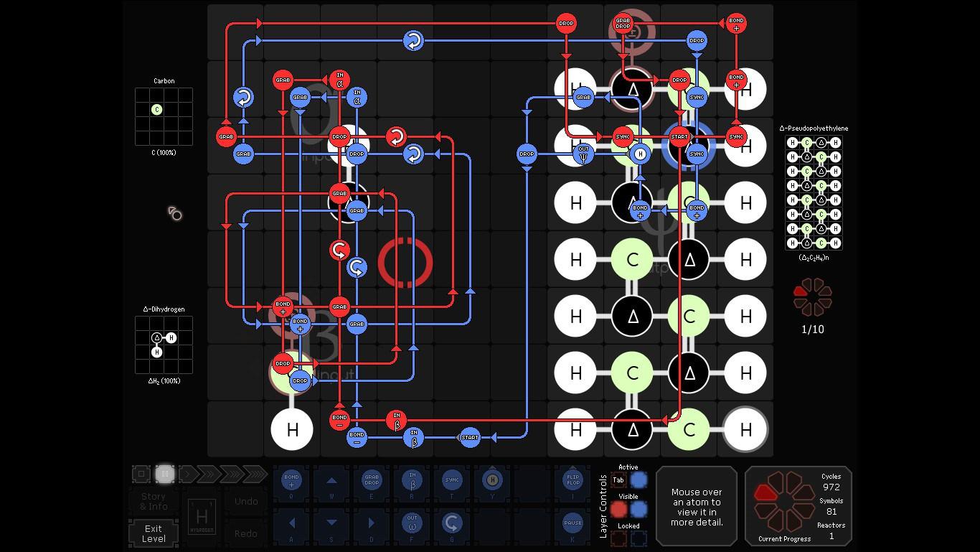
Task: Pause the running simulation
Action: [x=164, y=474]
